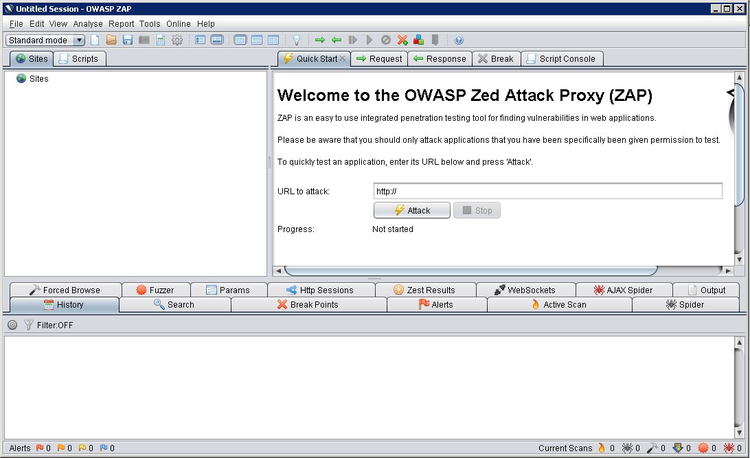Screen dimensions: 750x458
Task: Switch to the Response tab
Action: (x=440, y=59)
